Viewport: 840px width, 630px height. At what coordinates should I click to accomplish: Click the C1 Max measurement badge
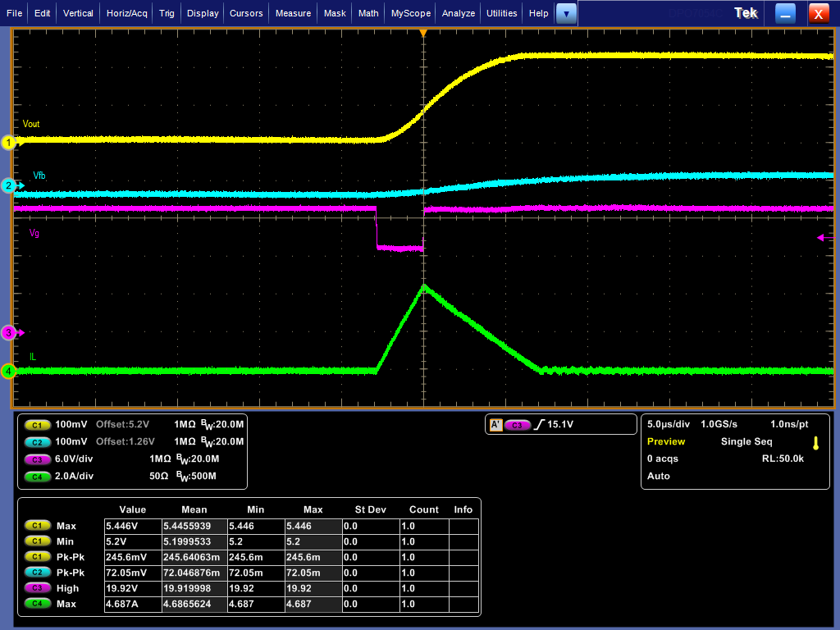pyautogui.click(x=37, y=526)
